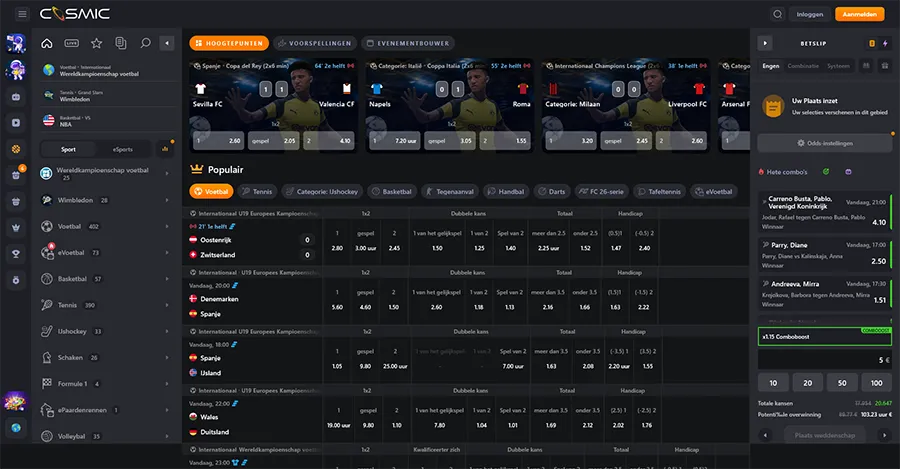The width and height of the screenshot is (900, 469).
Task: Click the statistics chart icon near eSports
Action: (165, 149)
